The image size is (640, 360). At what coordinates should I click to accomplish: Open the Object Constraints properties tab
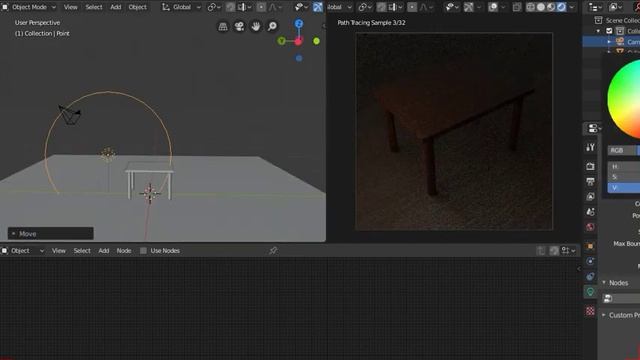pyautogui.click(x=590, y=276)
